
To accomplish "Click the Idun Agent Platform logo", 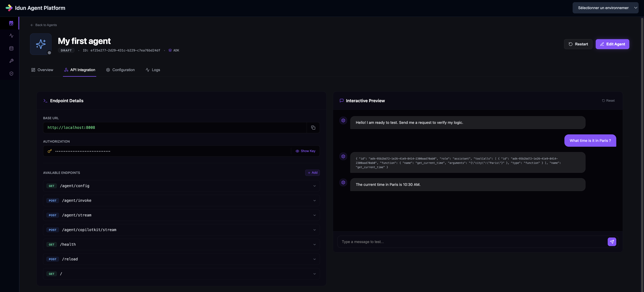I will coord(35,8).
